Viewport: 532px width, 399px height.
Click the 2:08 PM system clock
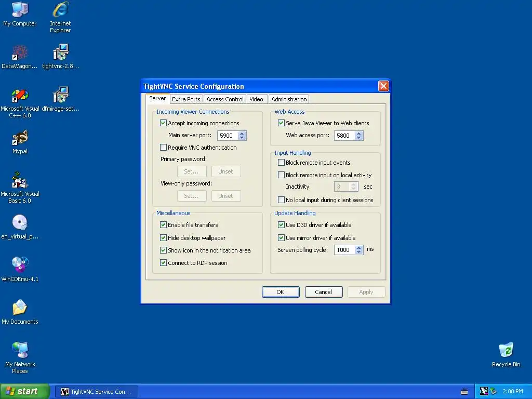point(513,391)
